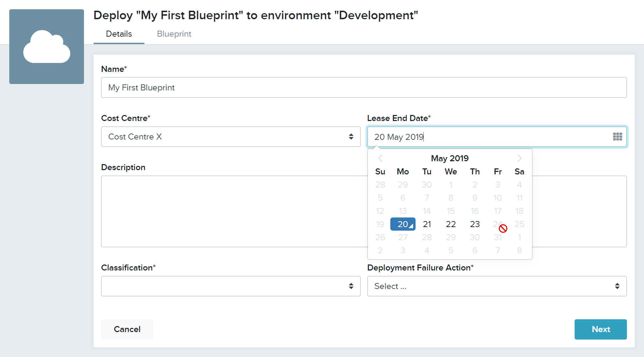The width and height of the screenshot is (644, 357).
Task: Click the Fr weekday header
Action: click(498, 172)
